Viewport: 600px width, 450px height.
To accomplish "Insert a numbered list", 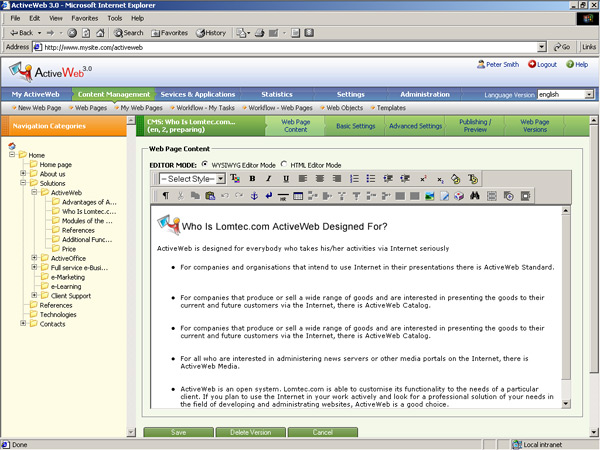I will click(354, 179).
